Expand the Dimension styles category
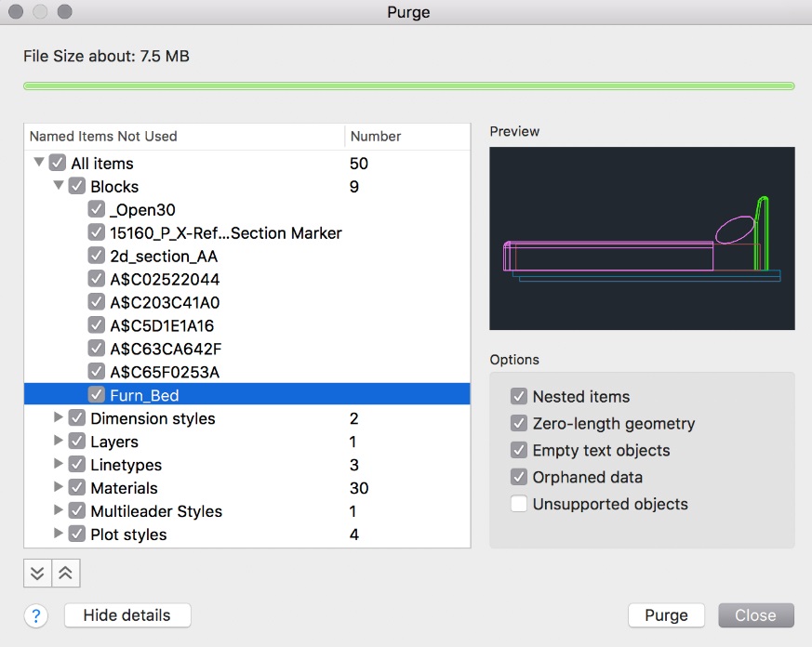 tap(59, 418)
